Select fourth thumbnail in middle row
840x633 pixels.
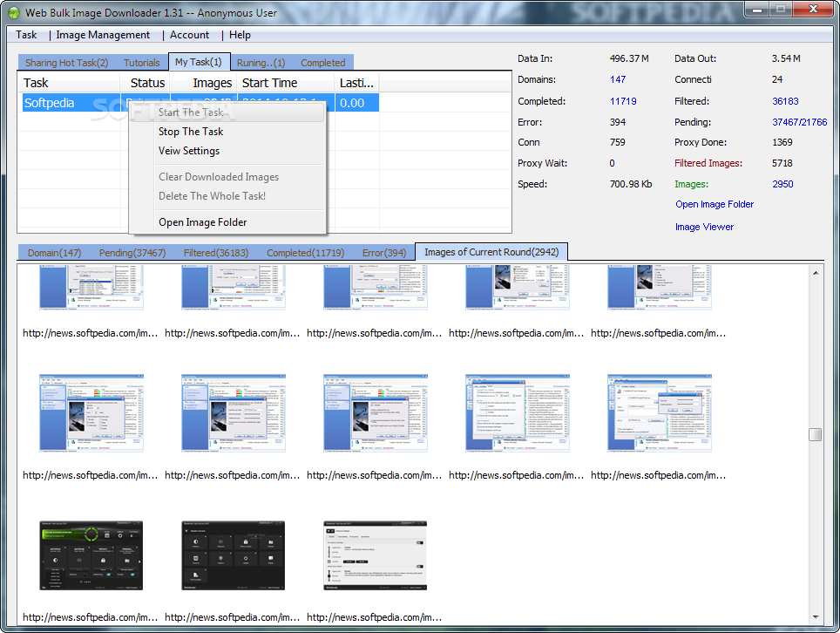click(x=517, y=413)
